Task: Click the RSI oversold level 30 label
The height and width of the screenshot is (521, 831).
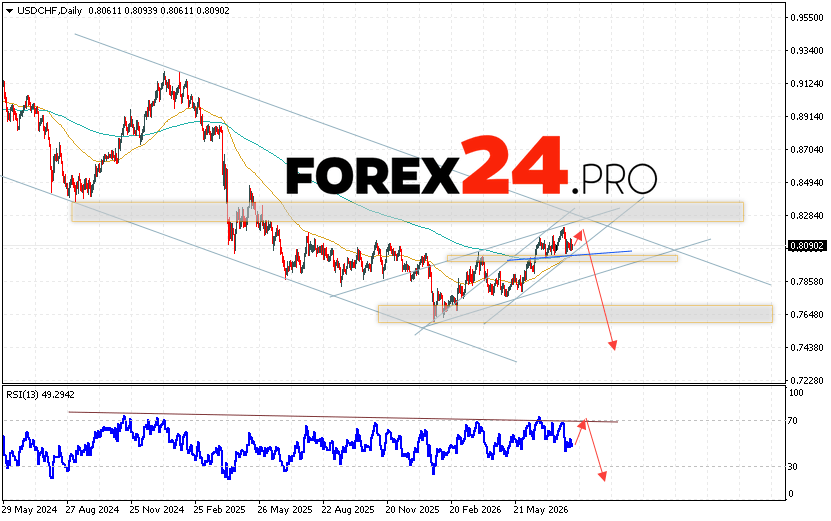Action: [x=793, y=467]
